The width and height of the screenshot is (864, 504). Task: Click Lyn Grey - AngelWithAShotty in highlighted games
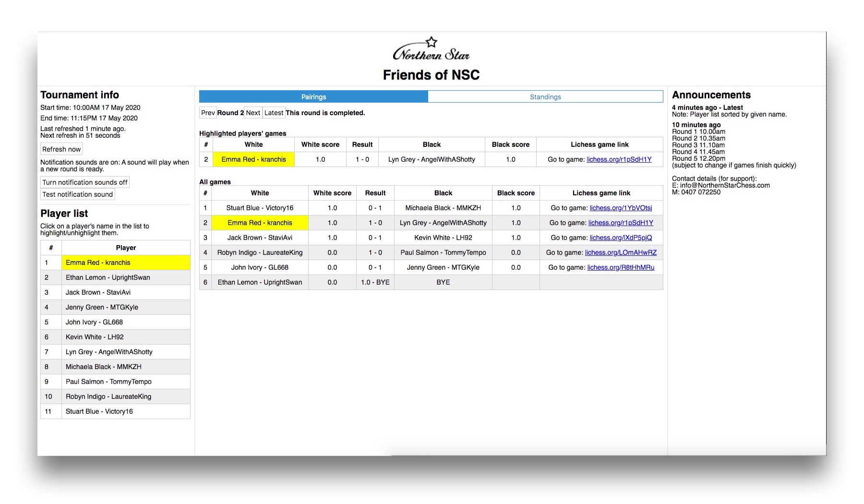pyautogui.click(x=432, y=159)
